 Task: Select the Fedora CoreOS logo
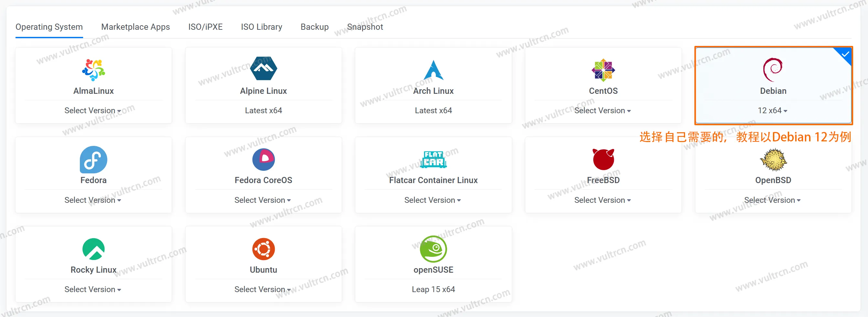[263, 159]
